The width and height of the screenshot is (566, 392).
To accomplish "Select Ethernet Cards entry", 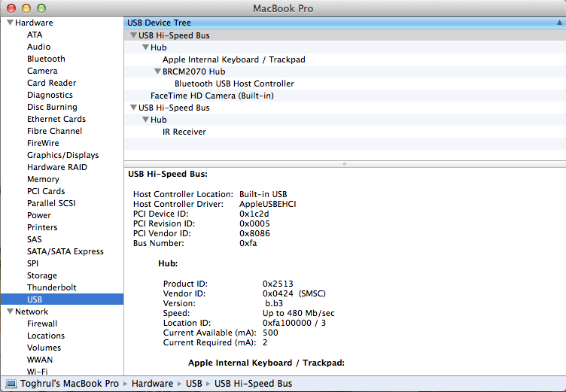I will click(56, 119).
